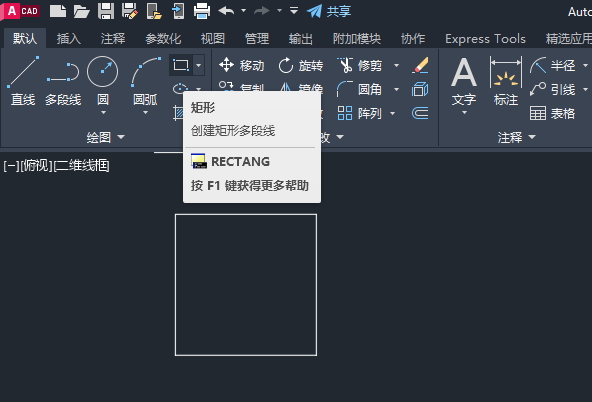
Task: Select the 多段线 polyline tool
Action: 63,81
